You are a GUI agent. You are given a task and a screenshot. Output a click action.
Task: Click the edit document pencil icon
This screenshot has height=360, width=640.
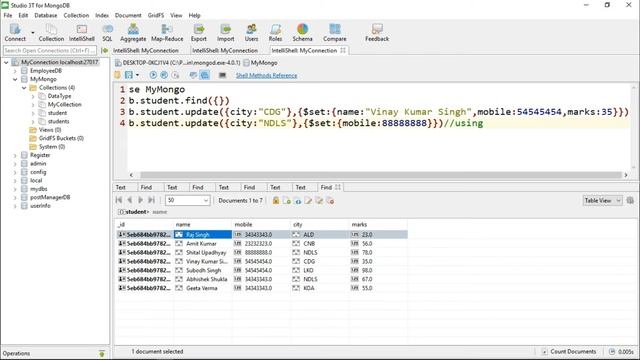(x=308, y=200)
